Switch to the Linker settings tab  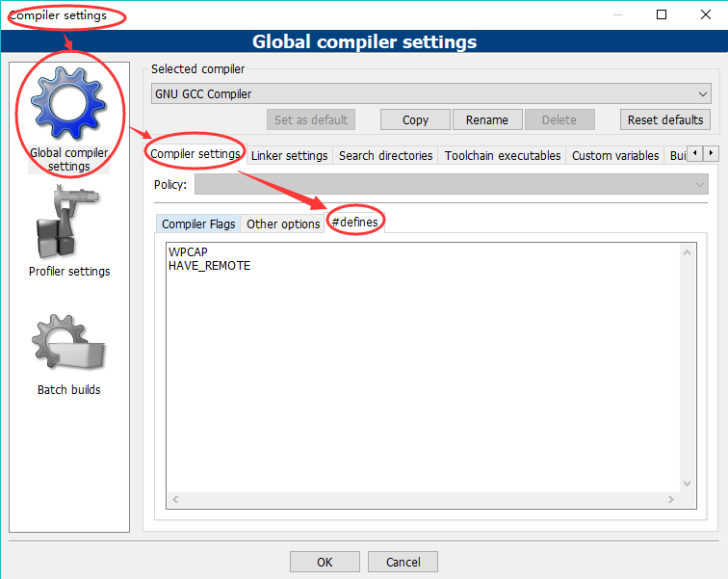tap(289, 155)
